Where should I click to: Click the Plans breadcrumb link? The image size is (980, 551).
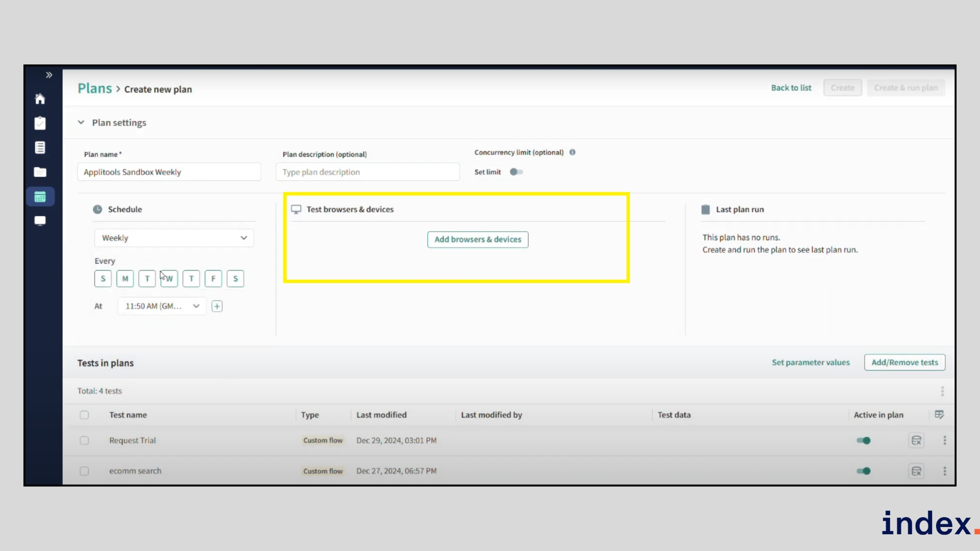click(x=94, y=88)
